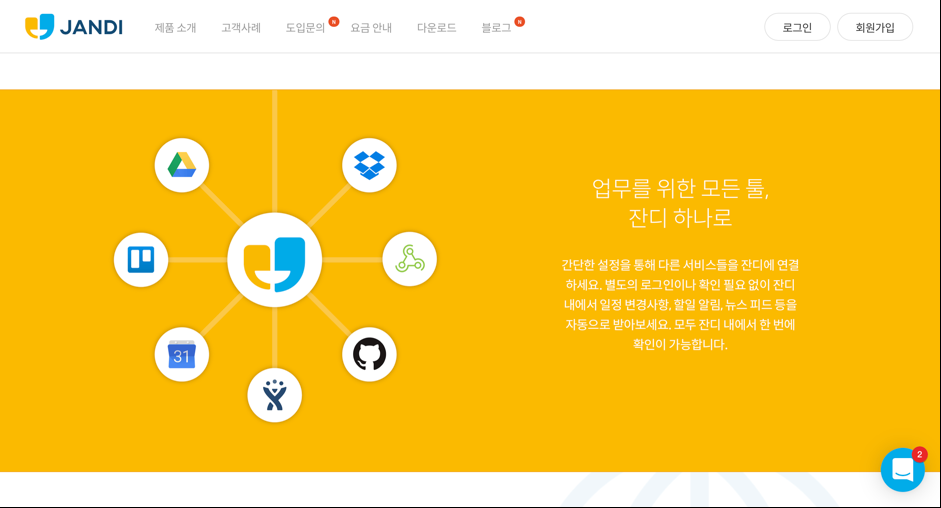941x508 pixels.
Task: Select the Trello integration icon
Action: coord(141,260)
